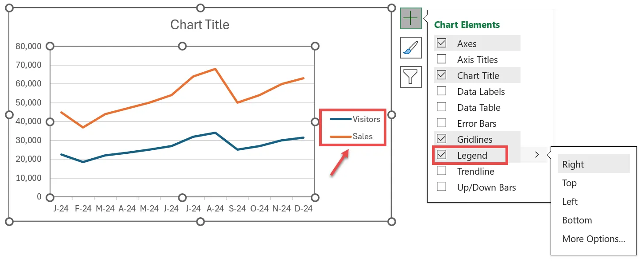Viewport: 644px width, 262px height.
Task: Set legend position to Bottom
Action: (x=577, y=220)
